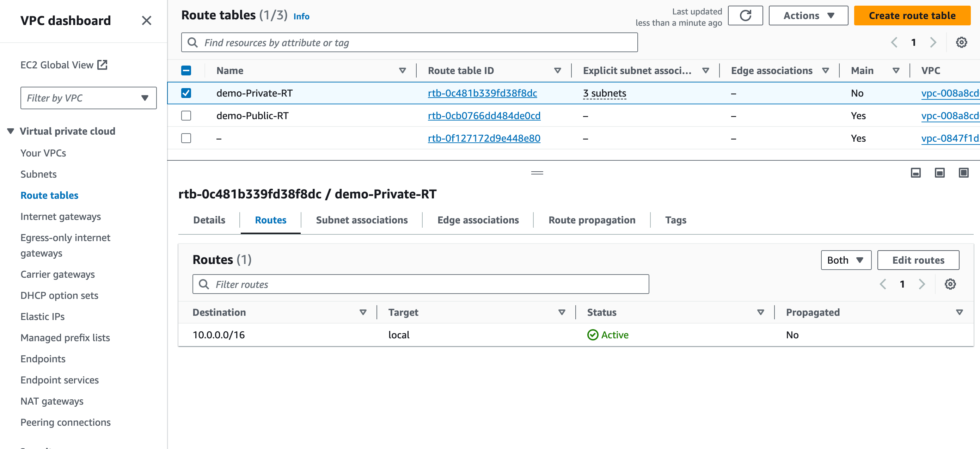Uncheck the demo-Private-RT row checkbox
This screenshot has width=980, height=449.
[186, 93]
